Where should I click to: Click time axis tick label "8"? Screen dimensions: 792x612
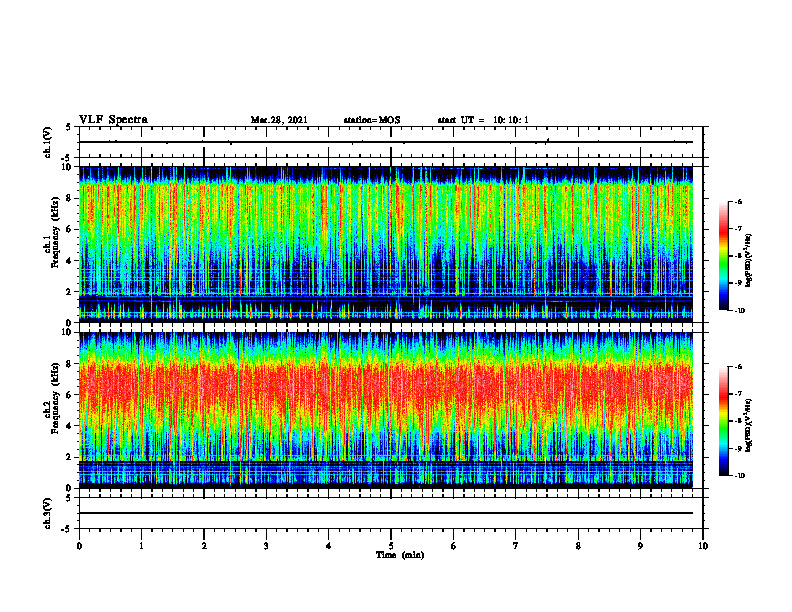pyautogui.click(x=578, y=546)
